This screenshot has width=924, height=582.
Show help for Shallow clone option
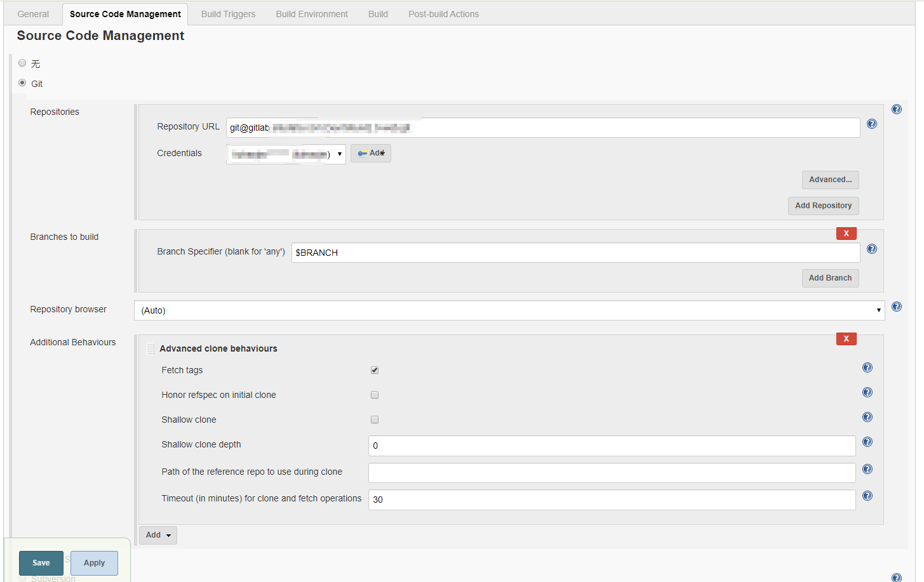(x=867, y=418)
